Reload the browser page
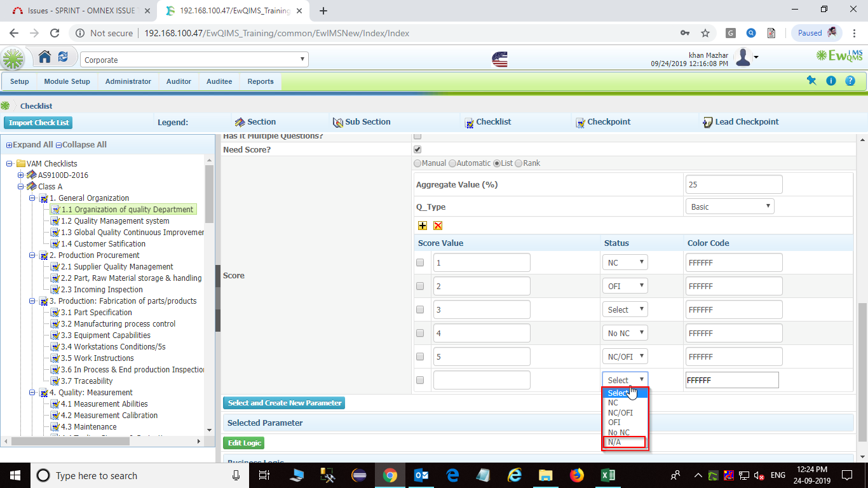This screenshot has width=868, height=488. [x=55, y=33]
